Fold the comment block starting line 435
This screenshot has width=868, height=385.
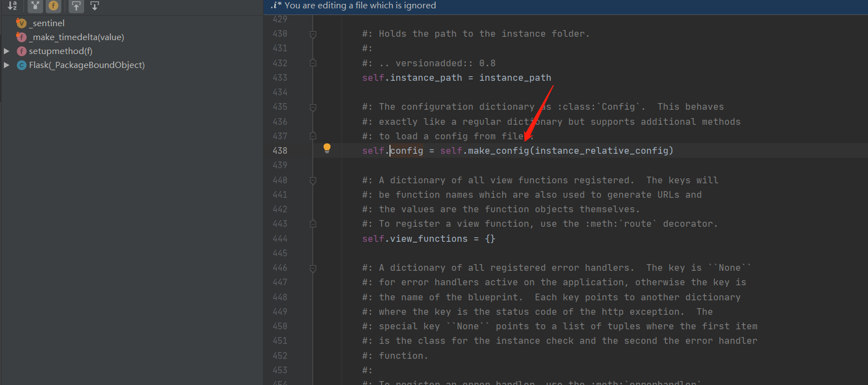coord(313,107)
